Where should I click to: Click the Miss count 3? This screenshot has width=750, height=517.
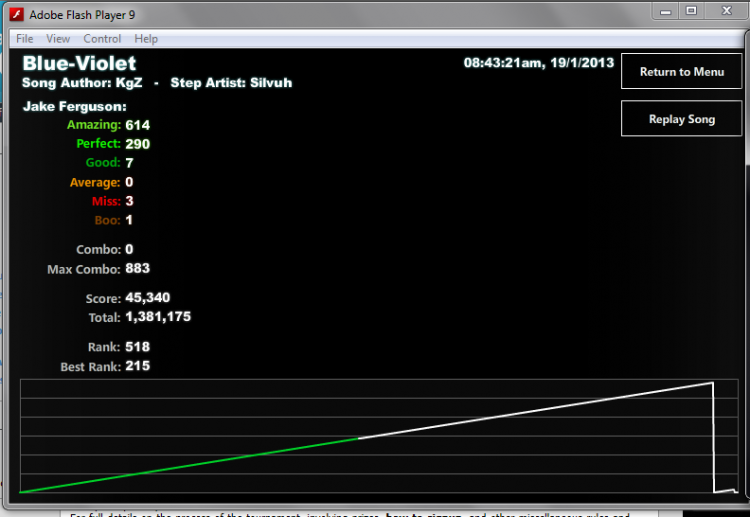[x=129, y=201]
